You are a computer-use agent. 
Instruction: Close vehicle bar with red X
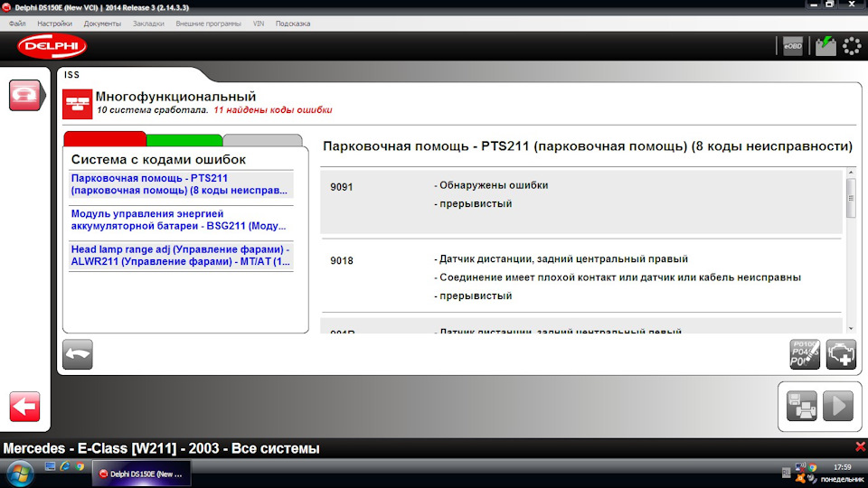click(860, 446)
